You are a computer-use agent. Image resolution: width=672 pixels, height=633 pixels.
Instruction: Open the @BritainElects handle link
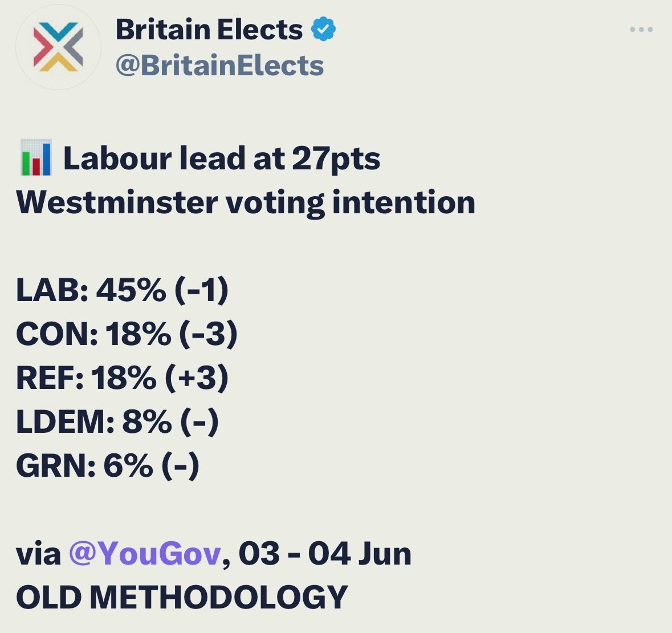[x=219, y=66]
